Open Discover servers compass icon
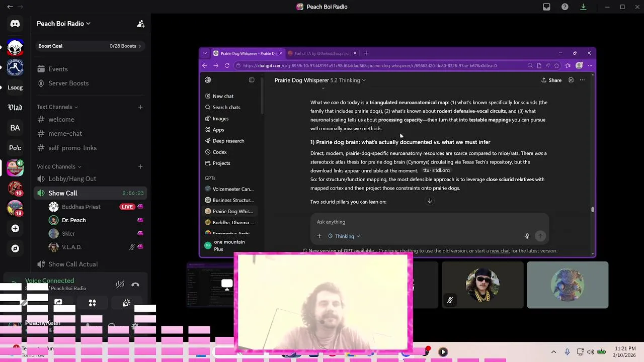This screenshot has width=644, height=362. pyautogui.click(x=15, y=248)
